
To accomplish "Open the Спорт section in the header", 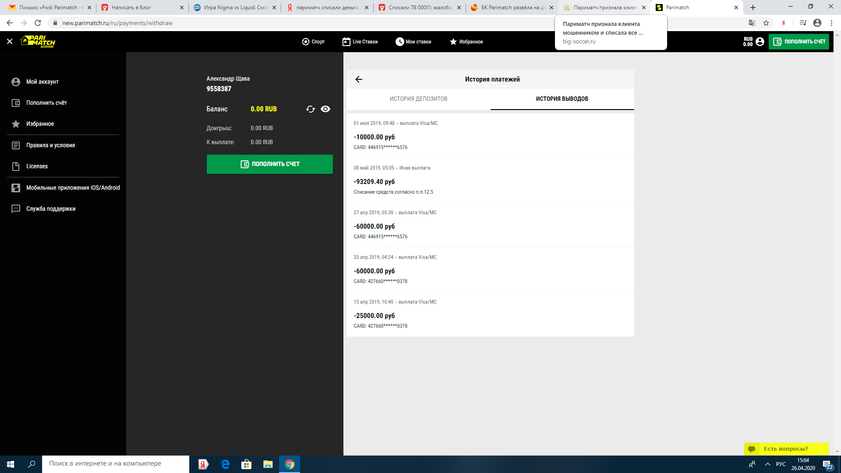I will (x=313, y=42).
